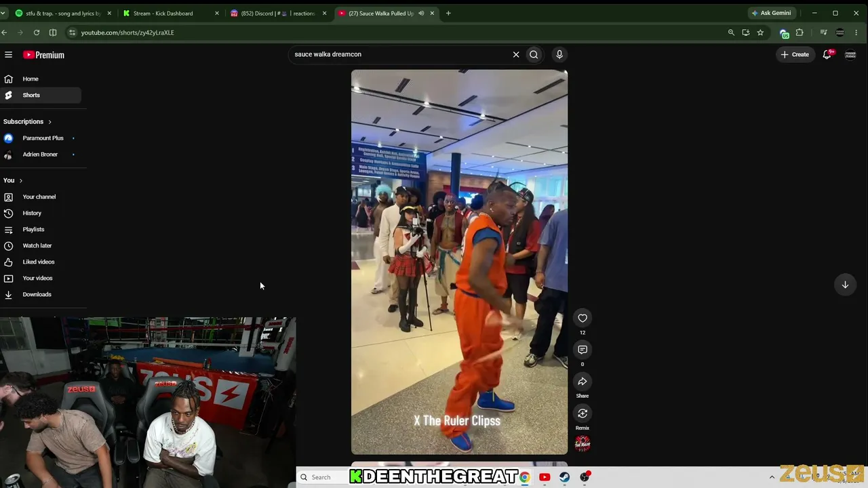
Task: Open the Short's sound thumbnail
Action: [x=583, y=444]
